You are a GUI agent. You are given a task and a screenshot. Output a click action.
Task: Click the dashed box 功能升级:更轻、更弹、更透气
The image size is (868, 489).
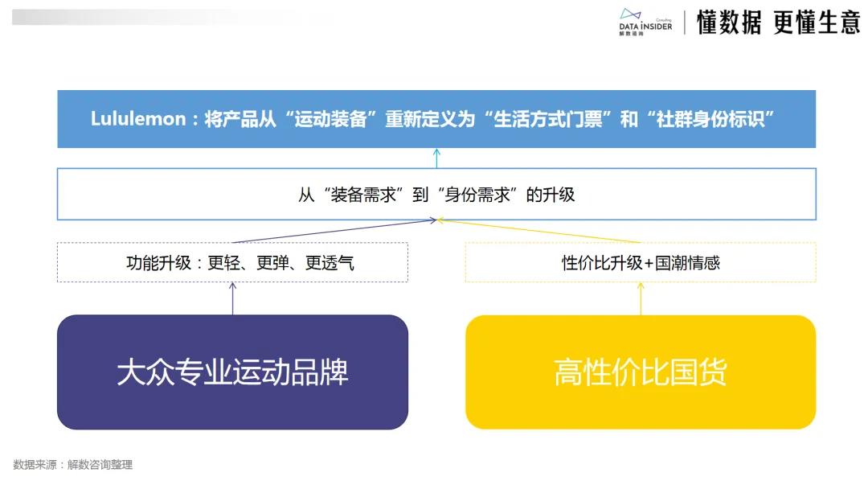(232, 262)
